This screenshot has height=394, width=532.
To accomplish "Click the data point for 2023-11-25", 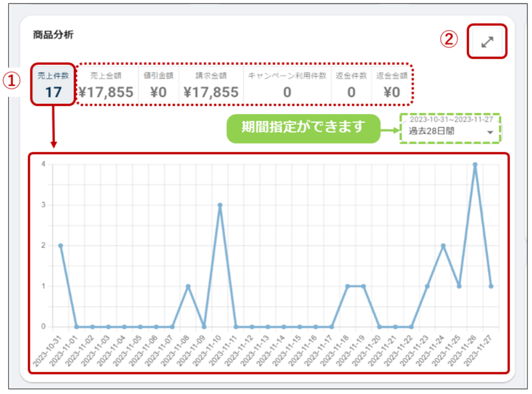I will 459,286.
